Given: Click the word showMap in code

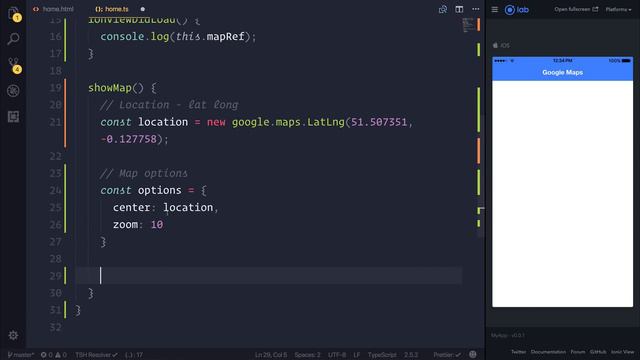Looking at the screenshot, I should coord(110,88).
